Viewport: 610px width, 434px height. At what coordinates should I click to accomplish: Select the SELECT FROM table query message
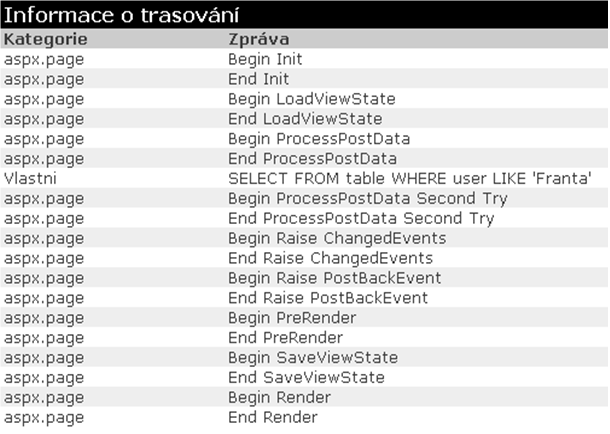(x=410, y=178)
